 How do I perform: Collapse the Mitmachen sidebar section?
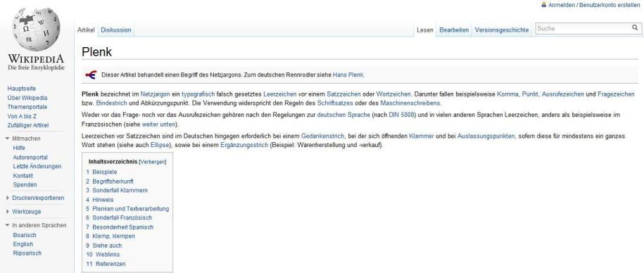pos(8,139)
